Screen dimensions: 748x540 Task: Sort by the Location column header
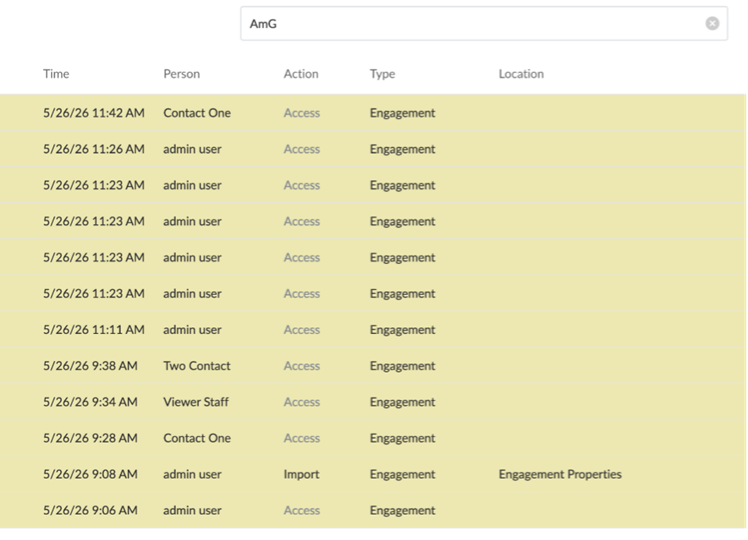coord(521,74)
